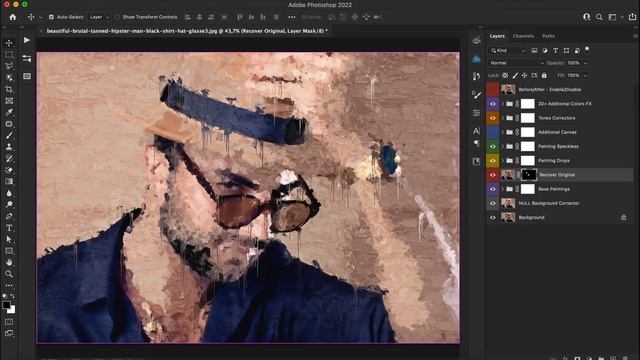Select the Move tool in toolbox
Screen dimensions: 640x360
coord(9,43)
